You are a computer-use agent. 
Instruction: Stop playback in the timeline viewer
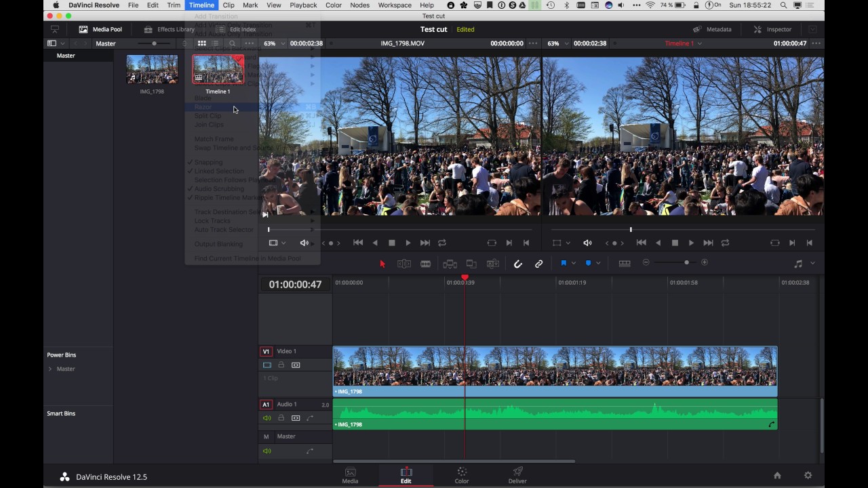point(675,243)
